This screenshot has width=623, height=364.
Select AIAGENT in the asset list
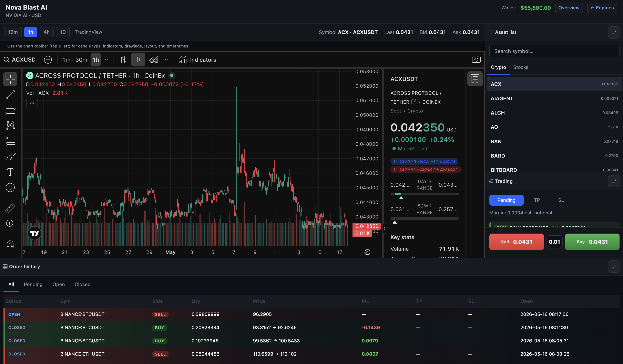point(554,98)
